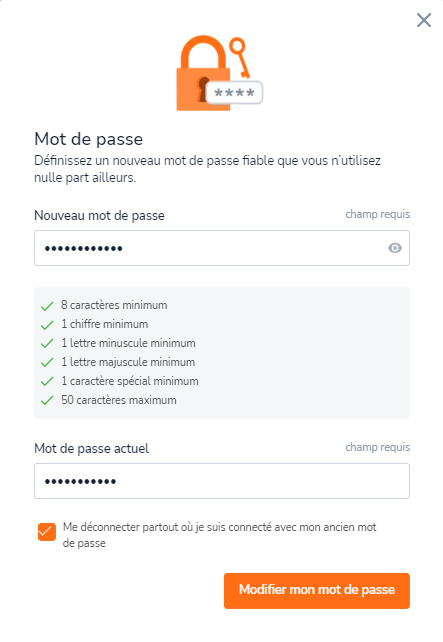Screen dimensions: 443x642
Task: Click the key icon above the padlock
Action: [240, 57]
